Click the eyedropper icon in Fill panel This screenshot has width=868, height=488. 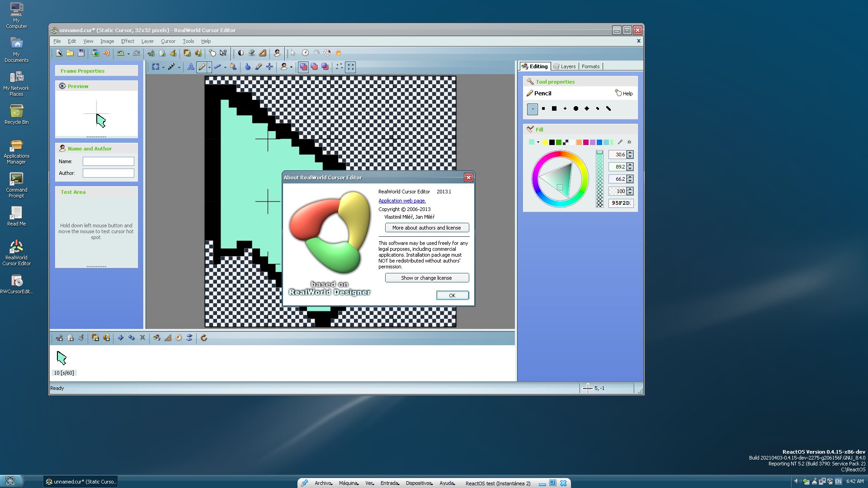tap(620, 142)
